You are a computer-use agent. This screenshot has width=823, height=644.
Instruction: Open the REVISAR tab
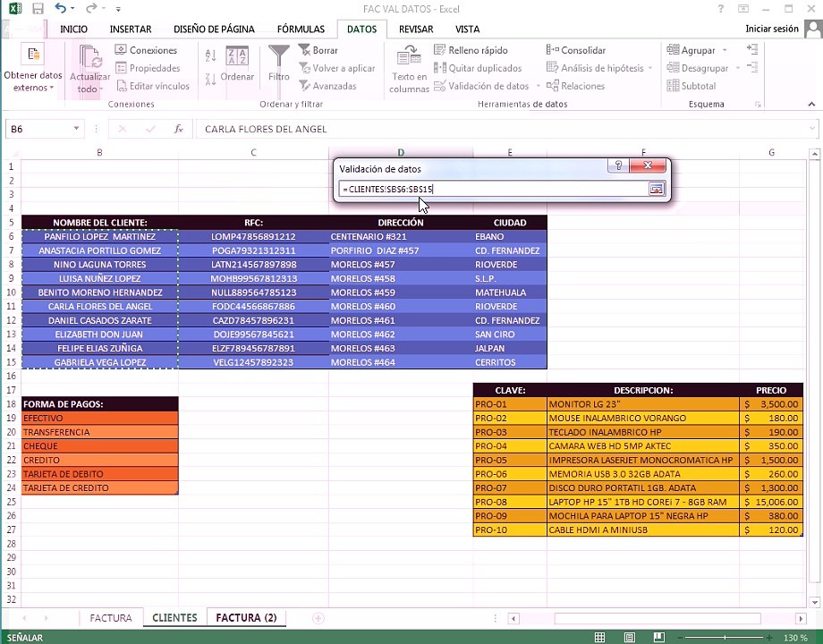coord(416,30)
